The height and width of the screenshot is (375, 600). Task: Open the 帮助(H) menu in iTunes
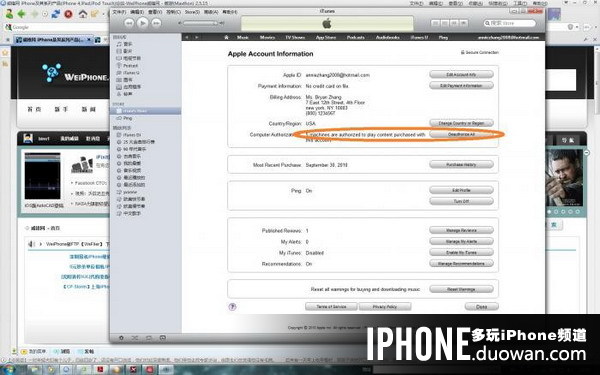click(230, 12)
